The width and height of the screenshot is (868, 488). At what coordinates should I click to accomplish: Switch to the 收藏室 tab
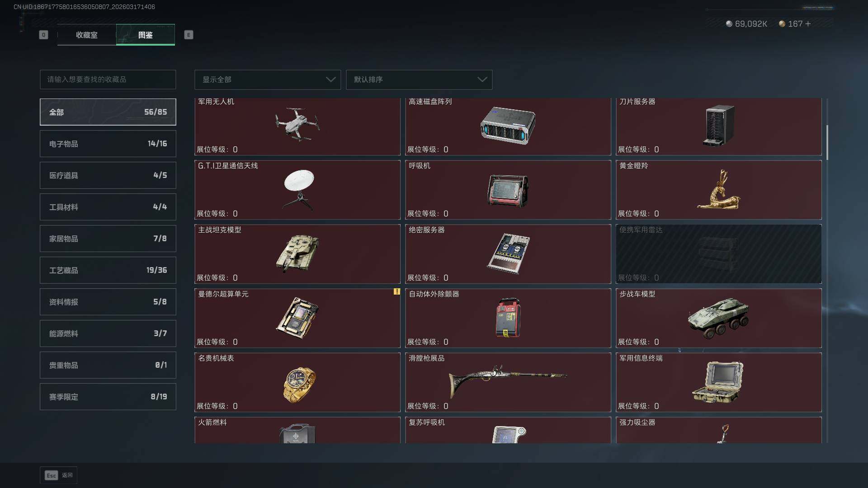[87, 35]
